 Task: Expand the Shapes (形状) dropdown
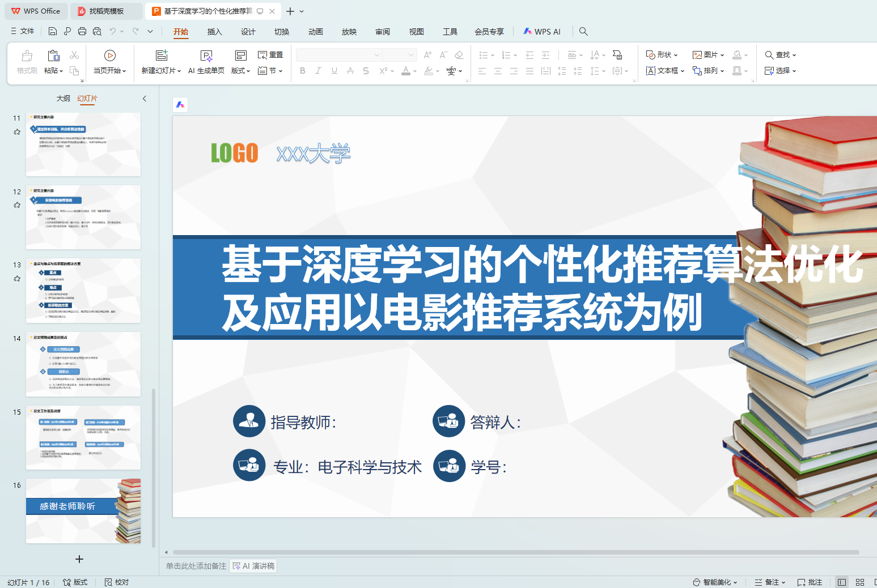click(662, 55)
